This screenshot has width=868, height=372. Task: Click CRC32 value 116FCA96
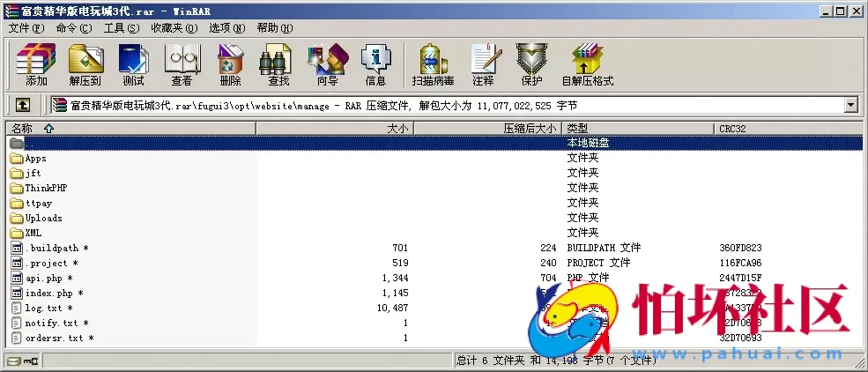[x=741, y=263]
